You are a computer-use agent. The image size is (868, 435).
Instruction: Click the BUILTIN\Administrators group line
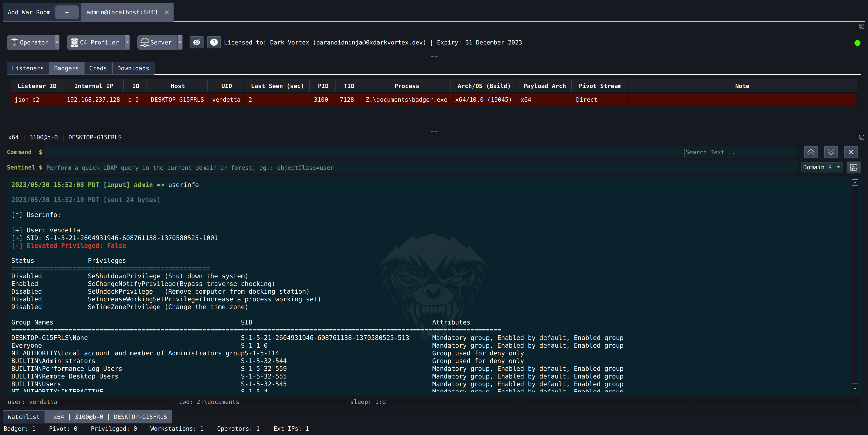[317, 361]
